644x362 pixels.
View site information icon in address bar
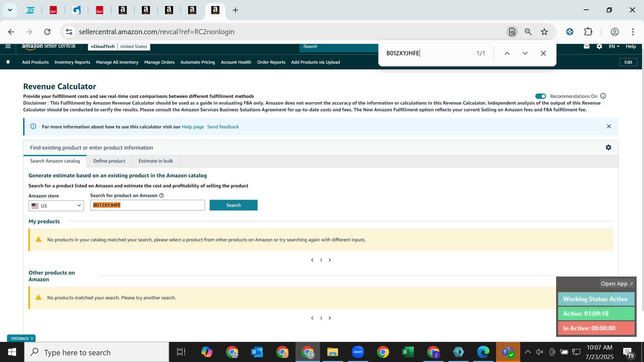pyautogui.click(x=69, y=32)
